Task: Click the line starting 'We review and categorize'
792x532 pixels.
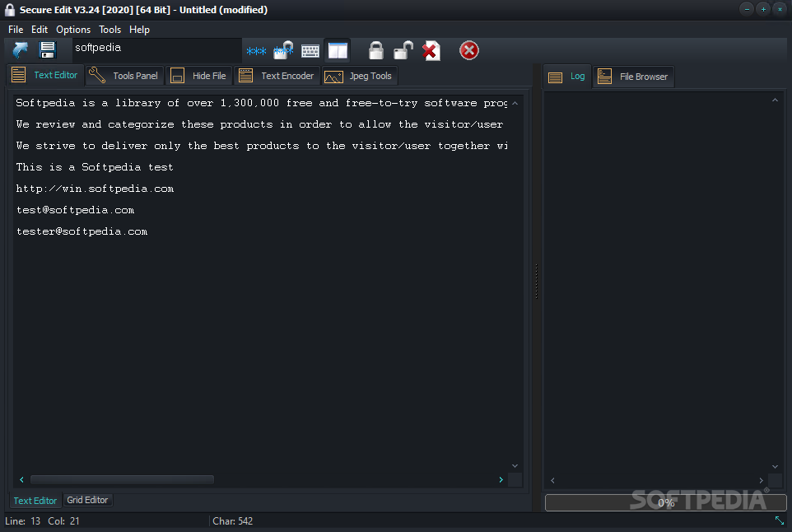Action: [259, 124]
